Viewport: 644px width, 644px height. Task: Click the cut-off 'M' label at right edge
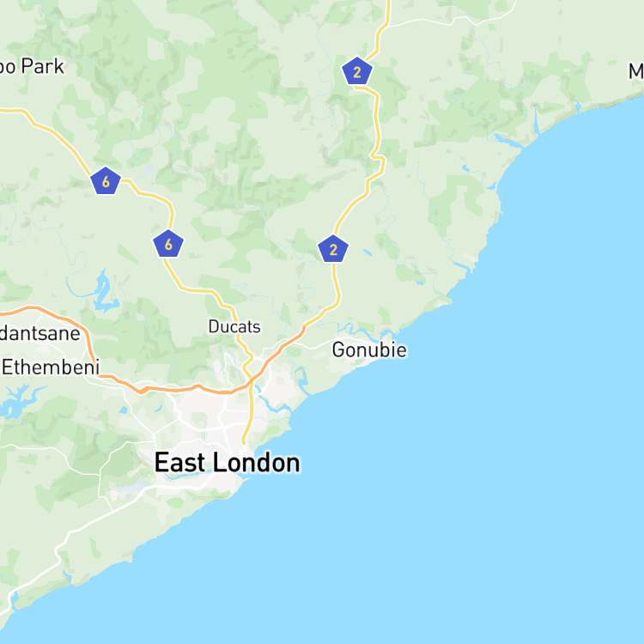[x=635, y=71]
